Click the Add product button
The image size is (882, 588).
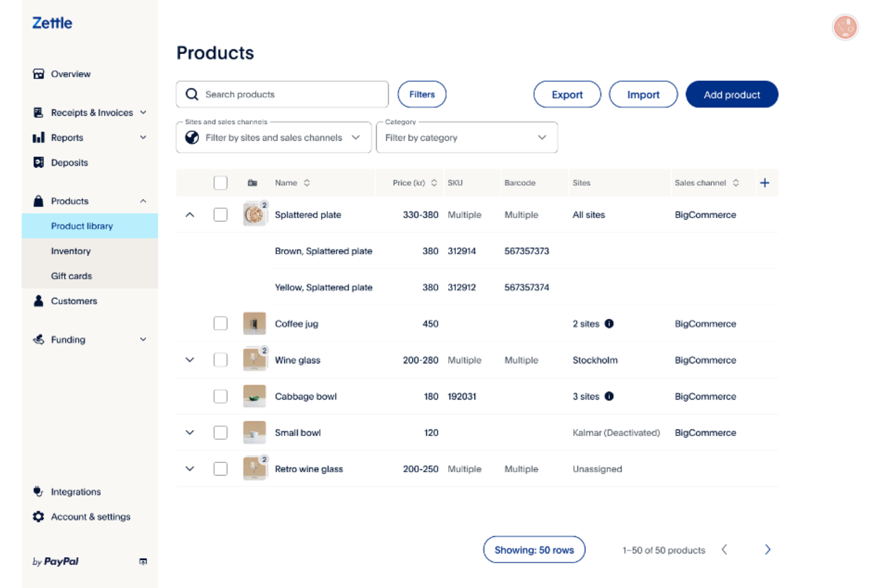732,94
